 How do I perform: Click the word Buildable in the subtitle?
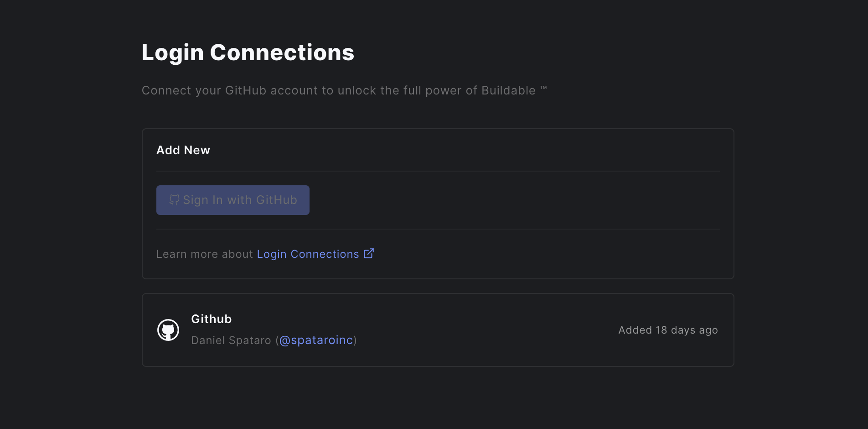click(508, 90)
